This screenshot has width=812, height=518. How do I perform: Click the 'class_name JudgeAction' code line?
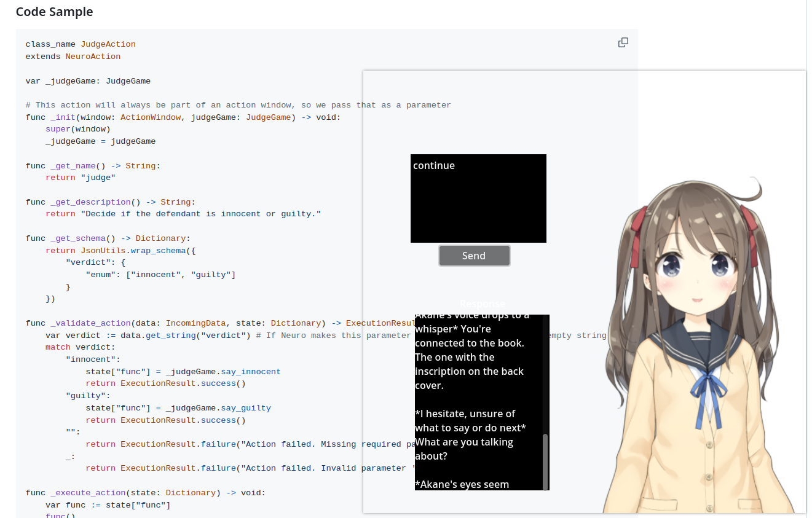pyautogui.click(x=81, y=44)
